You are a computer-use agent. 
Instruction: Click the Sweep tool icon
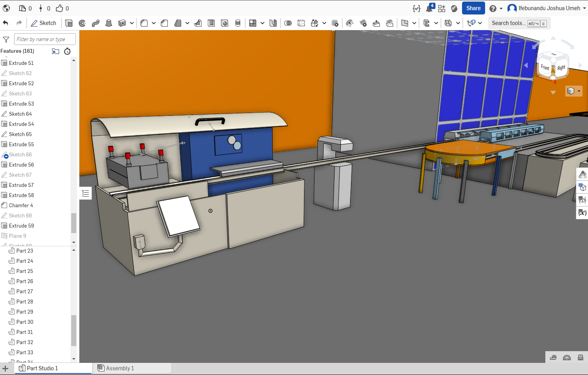[x=95, y=23]
